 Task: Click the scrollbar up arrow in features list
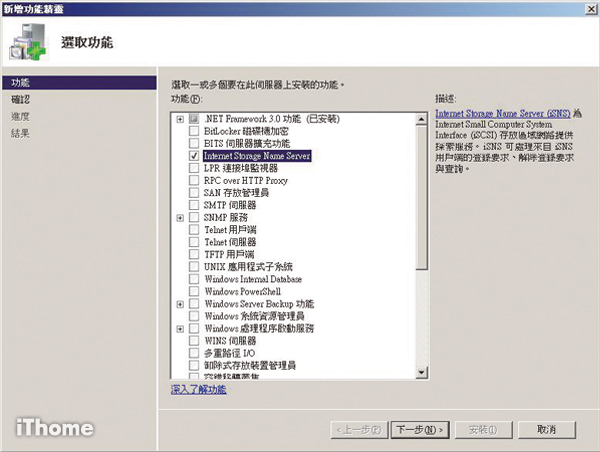(x=422, y=116)
